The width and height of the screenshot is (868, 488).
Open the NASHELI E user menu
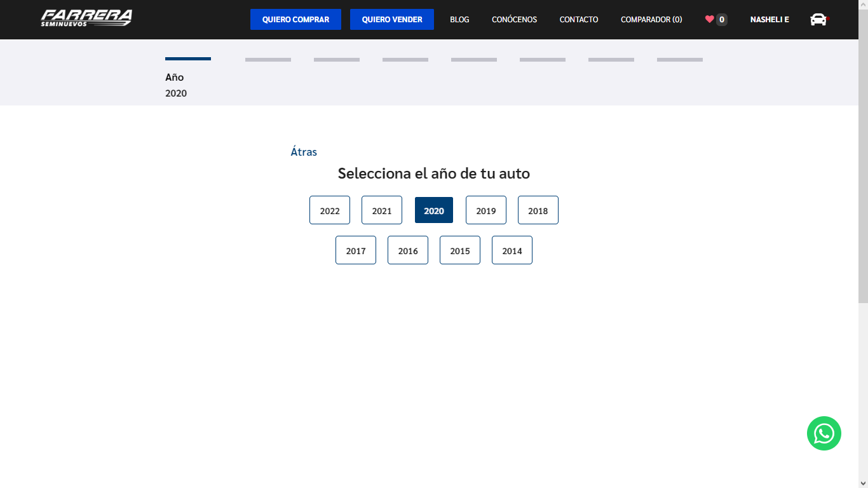coord(770,20)
